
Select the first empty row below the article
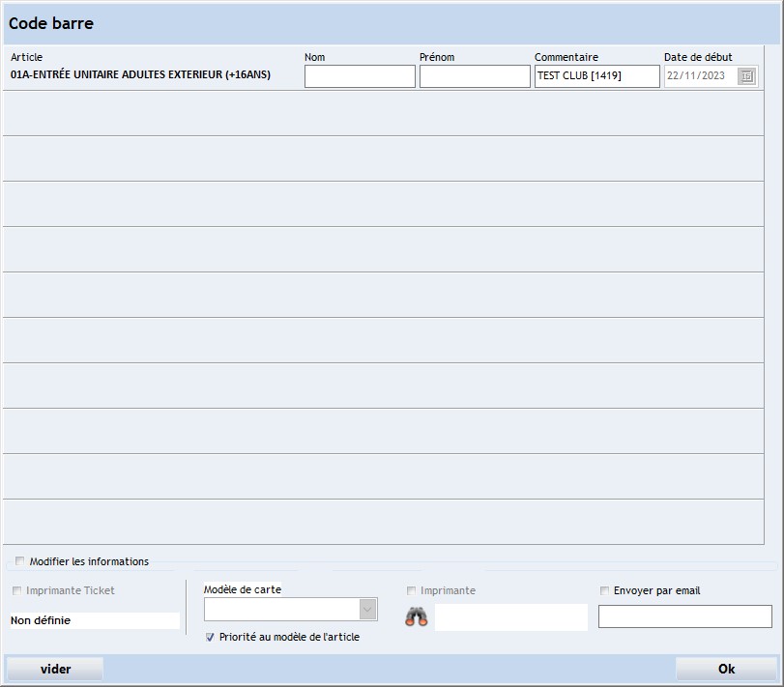pyautogui.click(x=387, y=113)
